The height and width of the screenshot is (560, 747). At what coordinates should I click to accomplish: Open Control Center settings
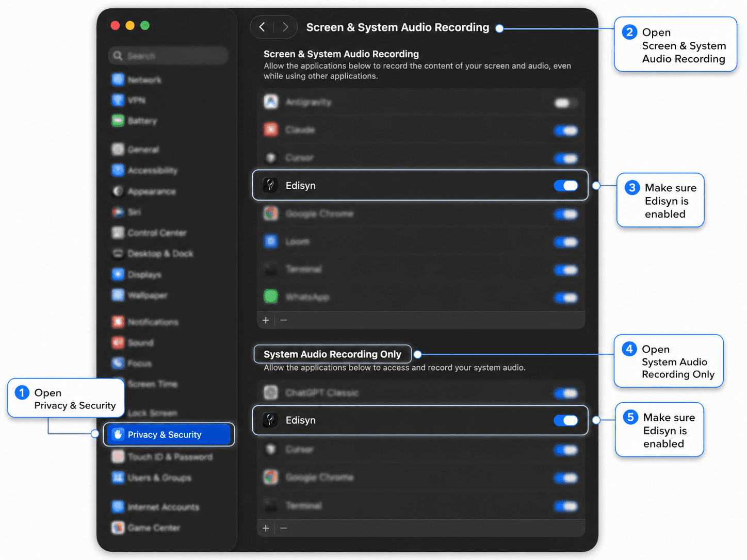click(149, 233)
